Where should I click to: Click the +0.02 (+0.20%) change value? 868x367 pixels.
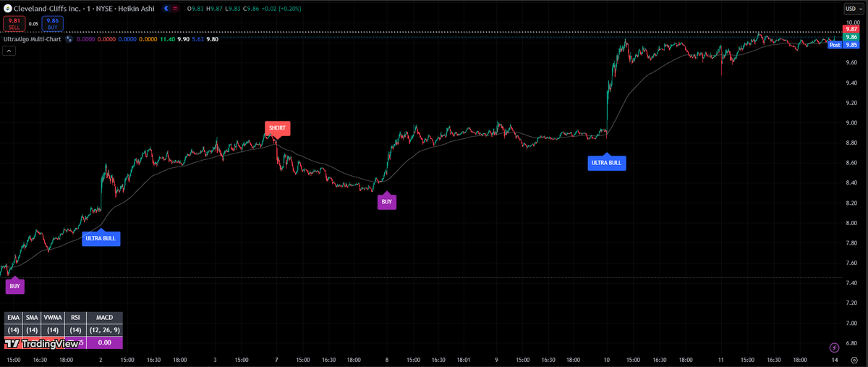283,9
